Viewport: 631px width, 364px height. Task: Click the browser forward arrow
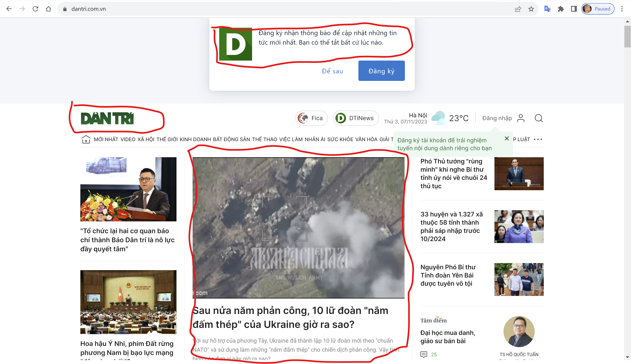pos(22,9)
